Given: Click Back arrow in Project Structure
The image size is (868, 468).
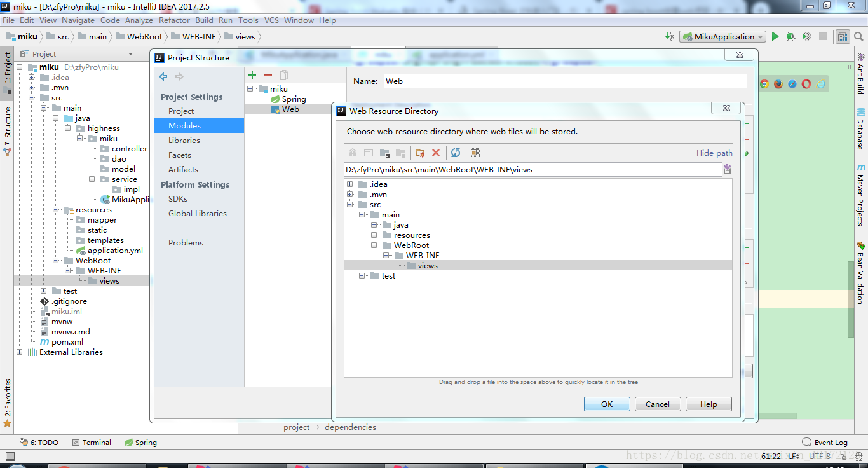Looking at the screenshot, I should [163, 76].
